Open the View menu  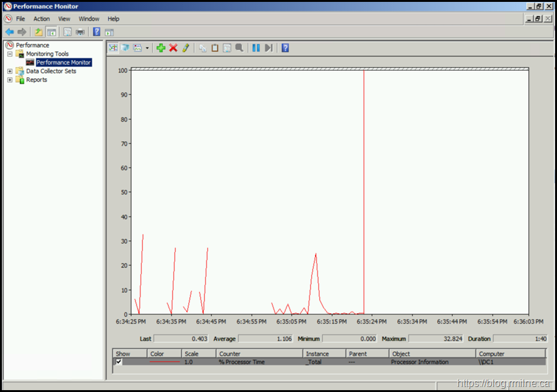[64, 19]
